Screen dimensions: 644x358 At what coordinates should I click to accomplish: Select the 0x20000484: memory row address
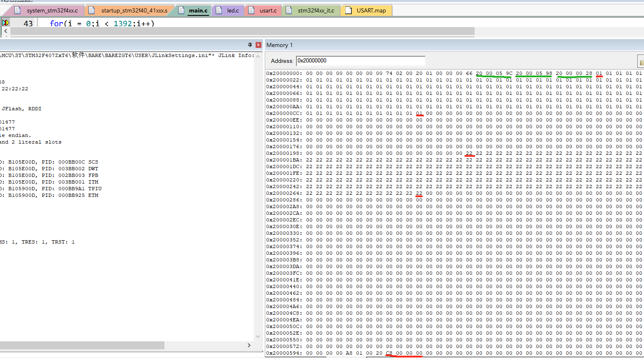point(284,300)
